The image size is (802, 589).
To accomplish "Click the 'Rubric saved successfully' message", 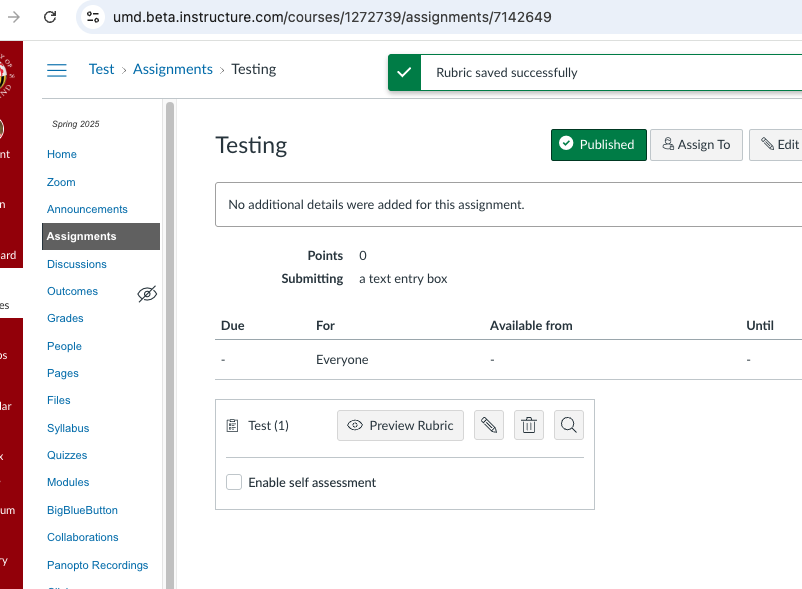I will point(506,73).
